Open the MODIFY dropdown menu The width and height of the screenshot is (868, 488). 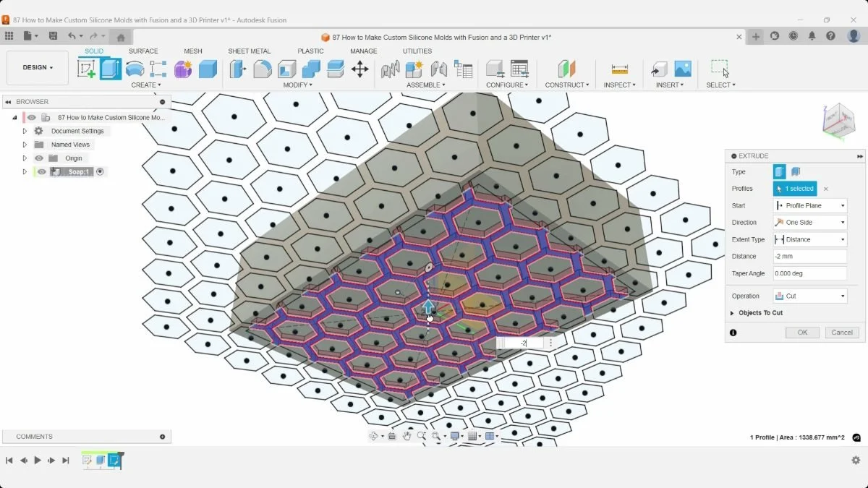click(297, 85)
